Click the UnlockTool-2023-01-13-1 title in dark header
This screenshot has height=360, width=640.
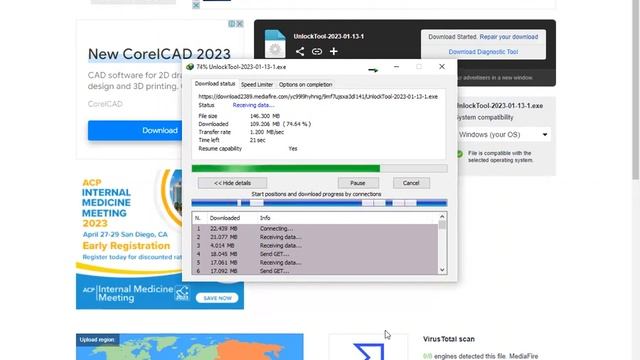[x=329, y=36]
